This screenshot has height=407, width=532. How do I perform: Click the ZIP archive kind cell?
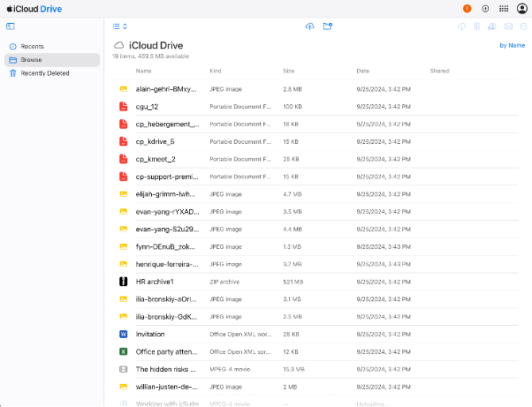[224, 282]
